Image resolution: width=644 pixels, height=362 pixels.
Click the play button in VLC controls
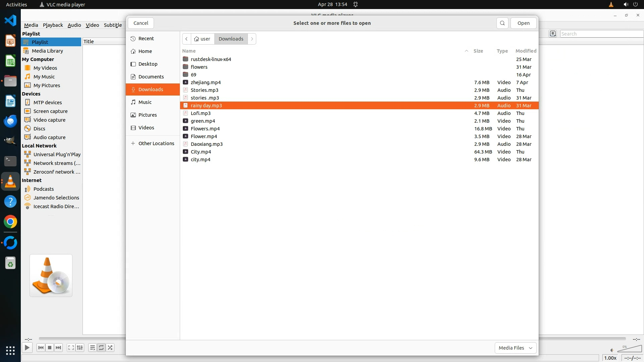pos(27,348)
